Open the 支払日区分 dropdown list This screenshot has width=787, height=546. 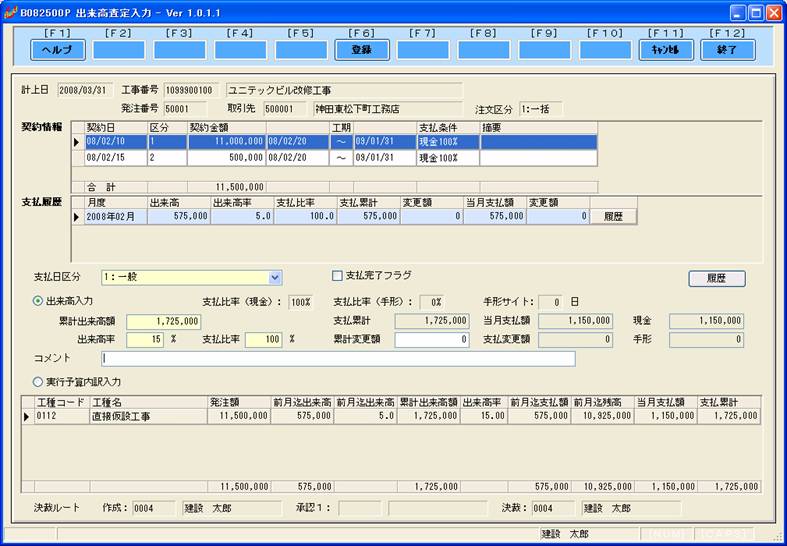point(275,278)
